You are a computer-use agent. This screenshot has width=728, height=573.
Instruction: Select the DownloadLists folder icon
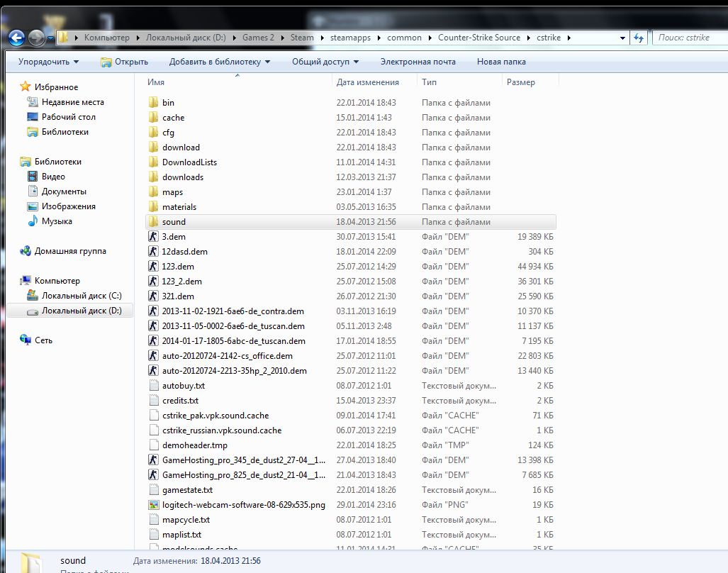click(x=154, y=162)
